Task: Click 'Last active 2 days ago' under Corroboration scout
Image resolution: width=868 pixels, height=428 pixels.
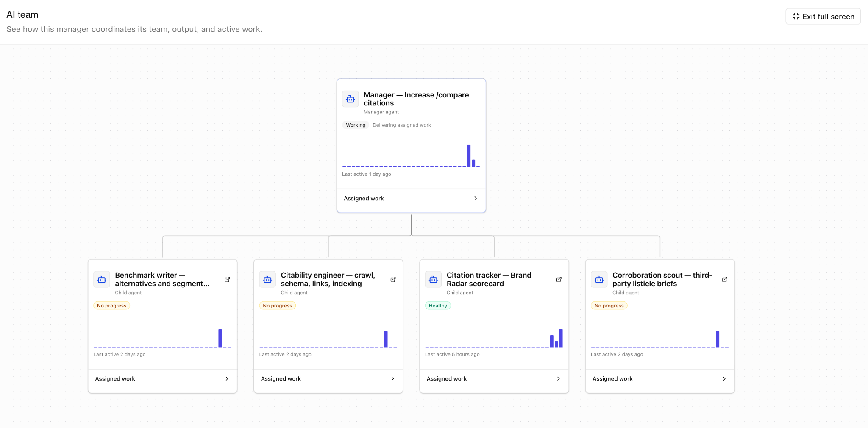Action: click(617, 354)
